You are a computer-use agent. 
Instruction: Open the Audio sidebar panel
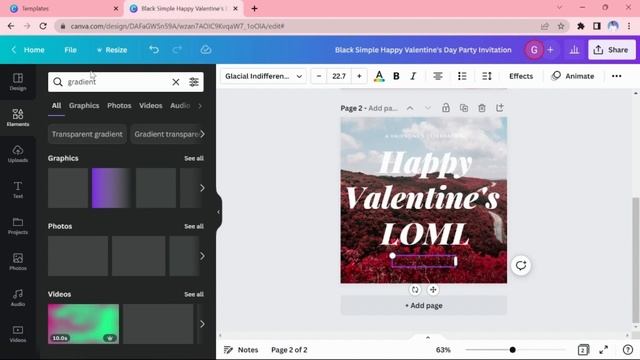[18, 298]
